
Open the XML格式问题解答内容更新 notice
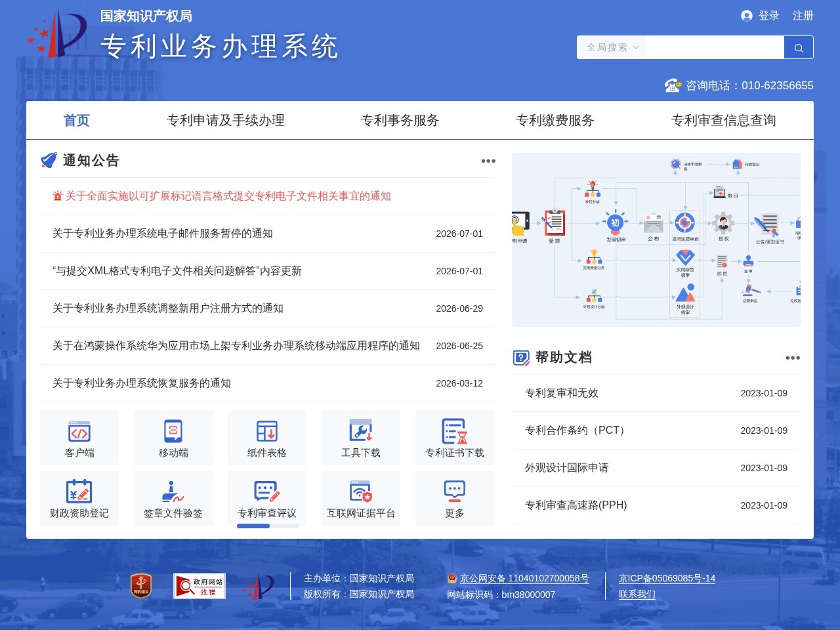[x=177, y=271]
